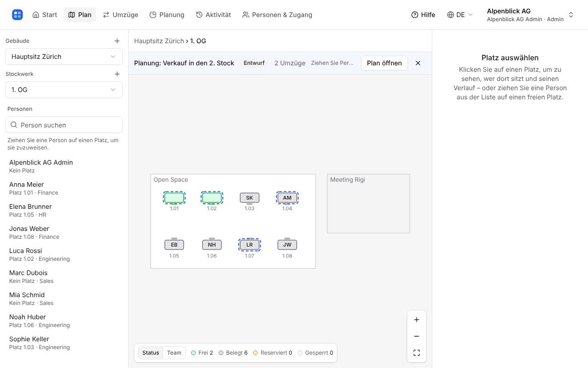Open the Stockwerk dropdown 1. OG

[64, 90]
